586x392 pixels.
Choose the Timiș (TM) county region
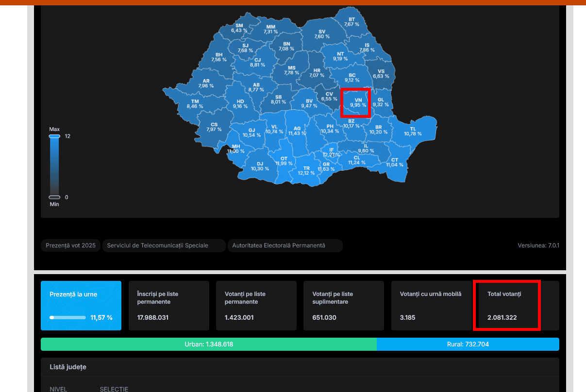point(195,103)
